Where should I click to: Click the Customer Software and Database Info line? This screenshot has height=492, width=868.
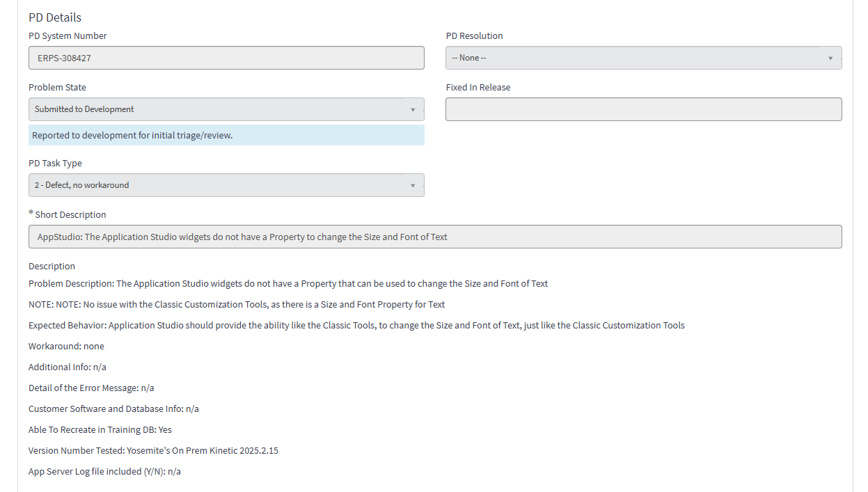click(x=113, y=408)
